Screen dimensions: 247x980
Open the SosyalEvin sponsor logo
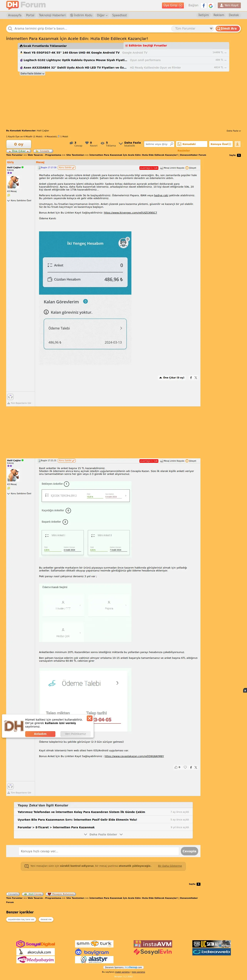(153, 952)
